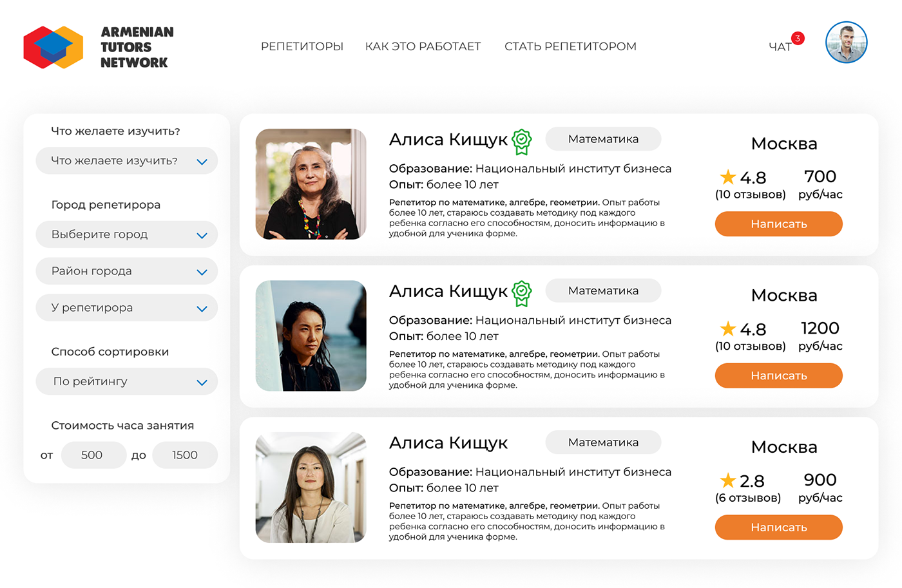
Task: Open the 'Как это работает' menu item
Action: [x=423, y=46]
